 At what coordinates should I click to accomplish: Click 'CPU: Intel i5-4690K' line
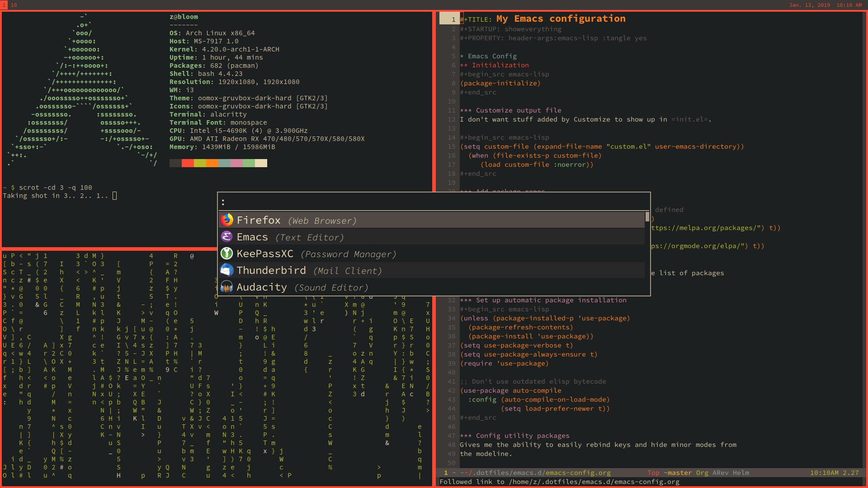click(238, 131)
